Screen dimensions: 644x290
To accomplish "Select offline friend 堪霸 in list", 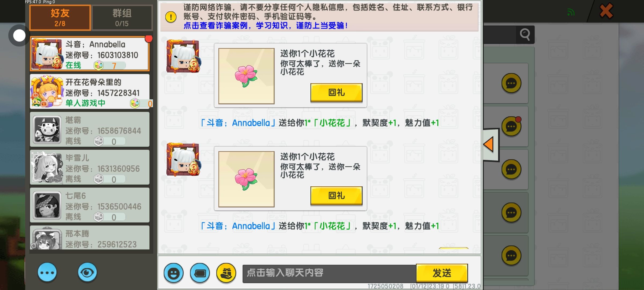I will pyautogui.click(x=90, y=129).
